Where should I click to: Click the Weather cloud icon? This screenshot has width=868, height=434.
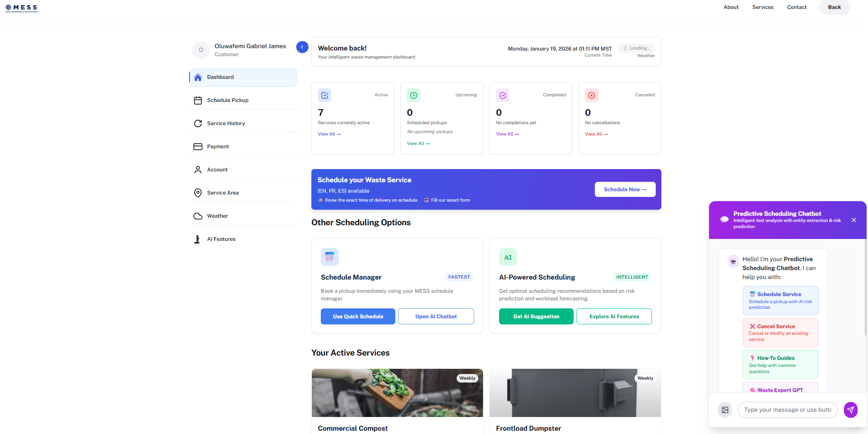click(198, 216)
